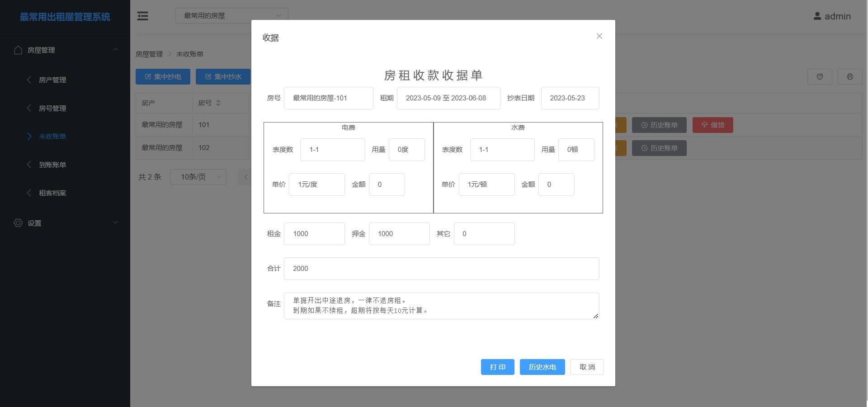Open the 最常用的房屋 property dropdown

[x=231, y=16]
